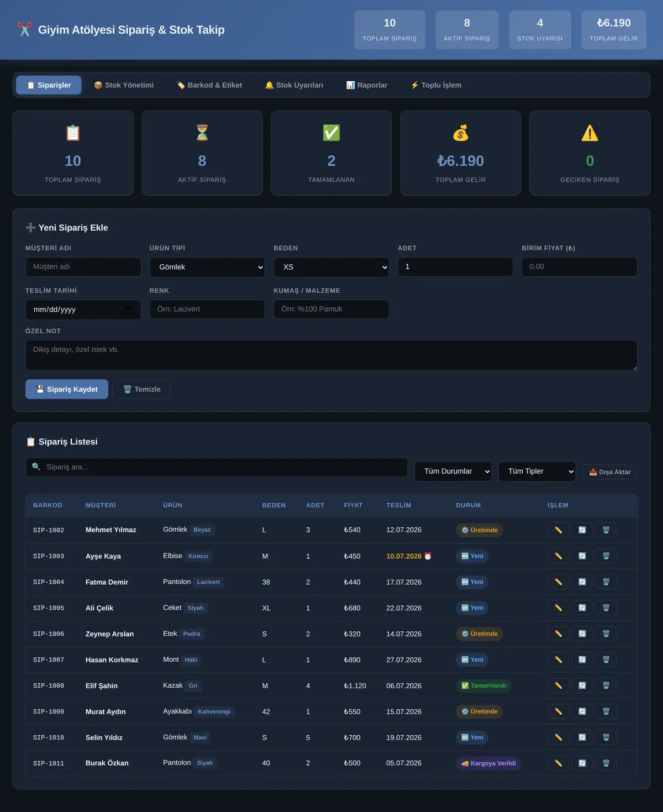
Task: Click the Özel Not textarea
Action: [331, 355]
